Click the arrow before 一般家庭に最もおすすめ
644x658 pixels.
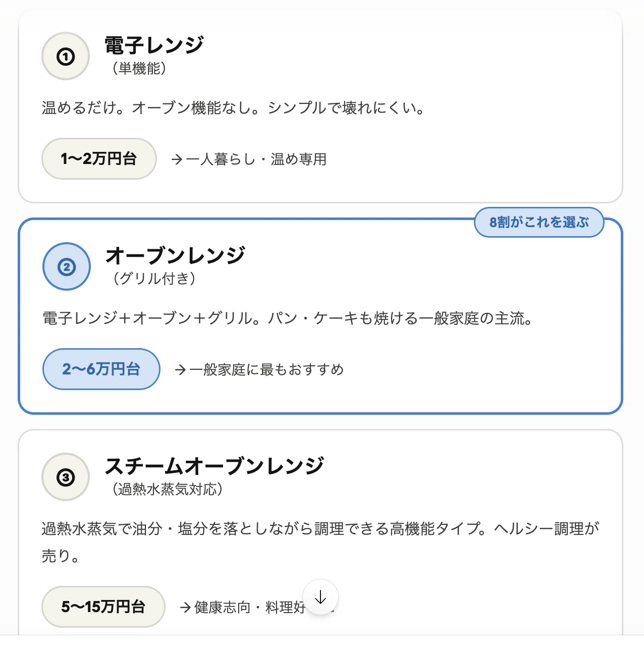pos(180,370)
